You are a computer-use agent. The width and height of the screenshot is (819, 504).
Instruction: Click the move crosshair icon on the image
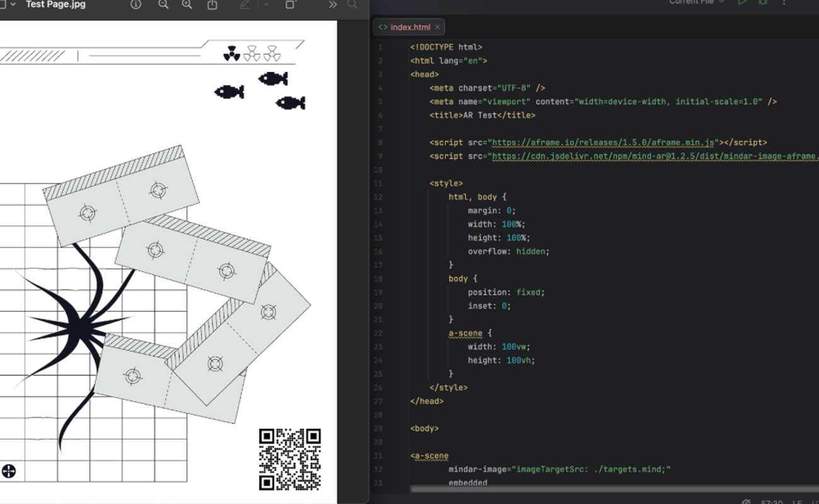tap(9, 471)
